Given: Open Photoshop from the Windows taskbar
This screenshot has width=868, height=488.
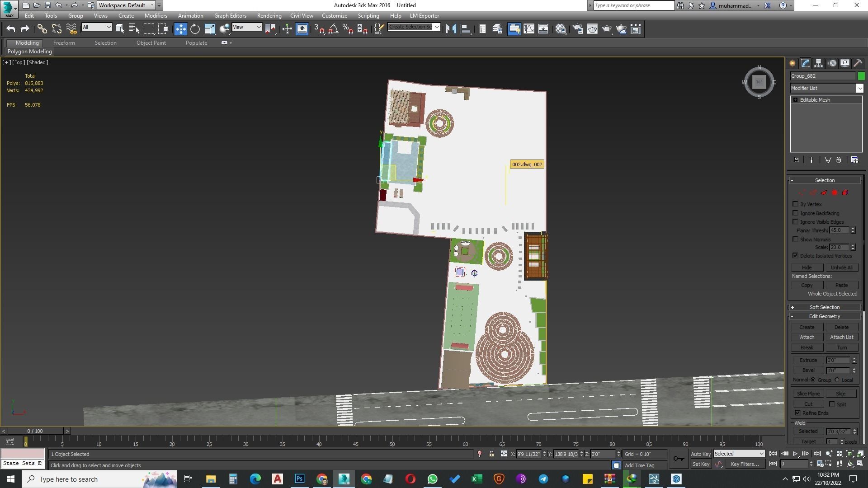Looking at the screenshot, I should [299, 479].
